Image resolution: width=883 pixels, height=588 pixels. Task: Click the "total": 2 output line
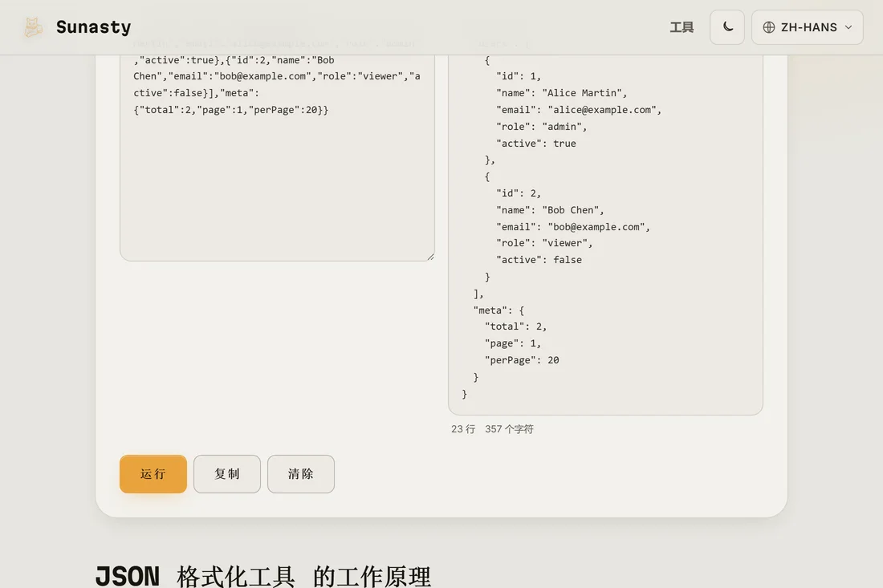click(516, 326)
